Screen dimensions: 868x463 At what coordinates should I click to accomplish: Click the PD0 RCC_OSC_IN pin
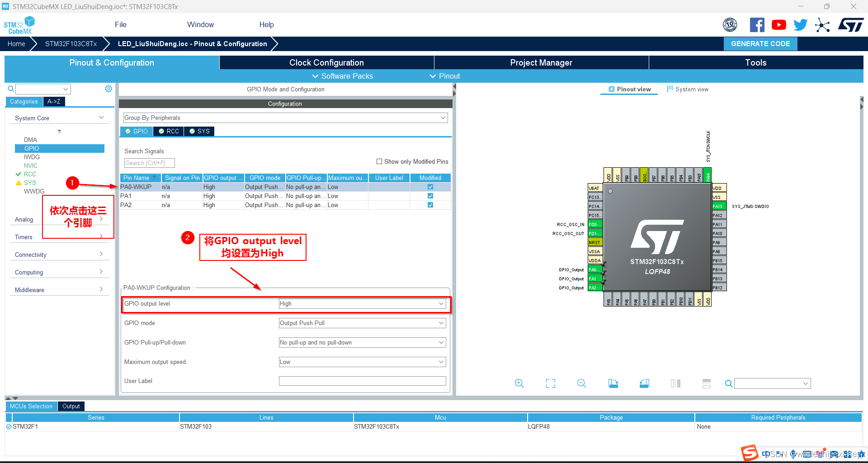[x=594, y=224]
